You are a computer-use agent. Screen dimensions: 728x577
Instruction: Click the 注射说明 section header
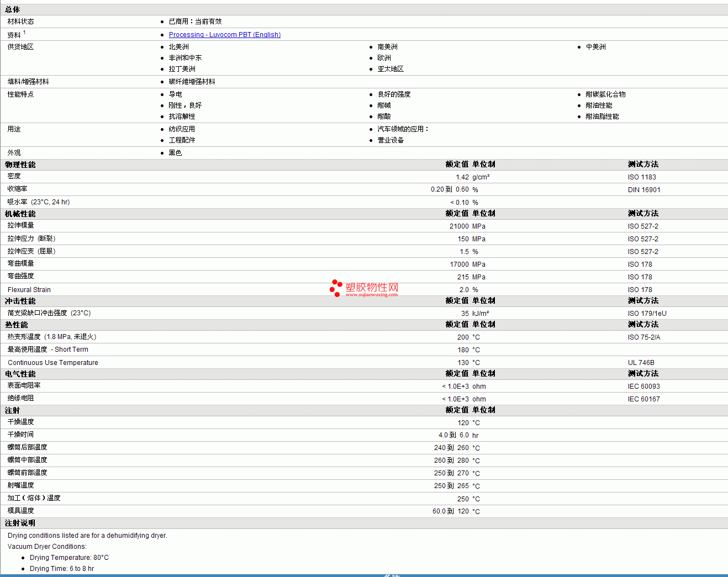[20, 523]
